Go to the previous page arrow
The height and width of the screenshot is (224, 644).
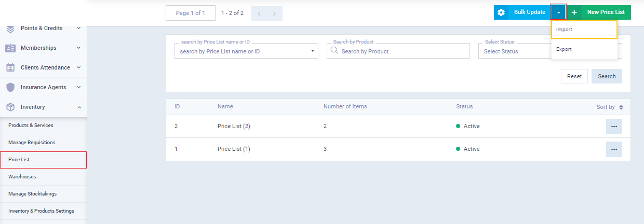point(259,13)
